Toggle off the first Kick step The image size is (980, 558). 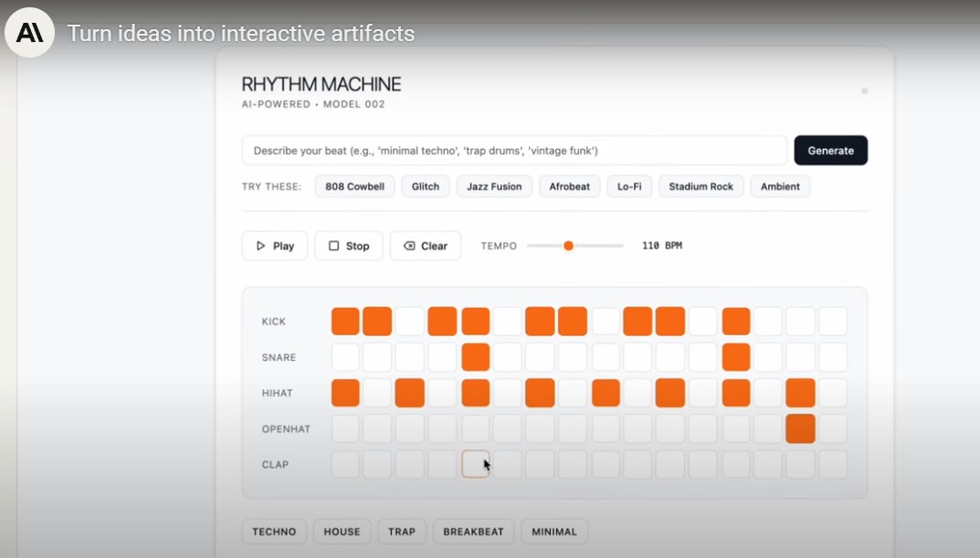click(345, 321)
